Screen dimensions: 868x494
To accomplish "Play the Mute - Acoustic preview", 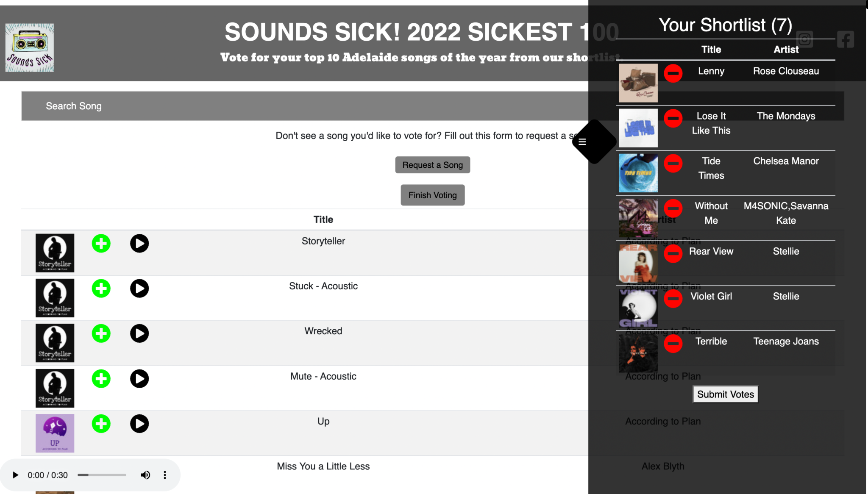I will (139, 379).
